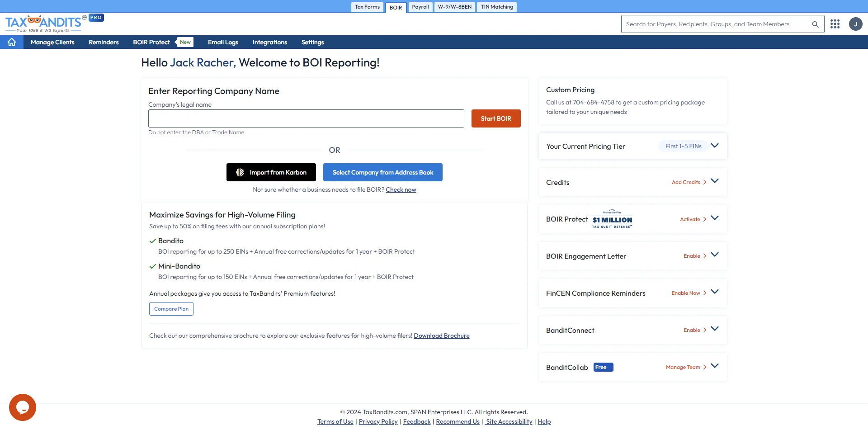Expand FinCEN Compliance Reminders panel
Viewport: 868px width, 430px height.
(x=715, y=292)
